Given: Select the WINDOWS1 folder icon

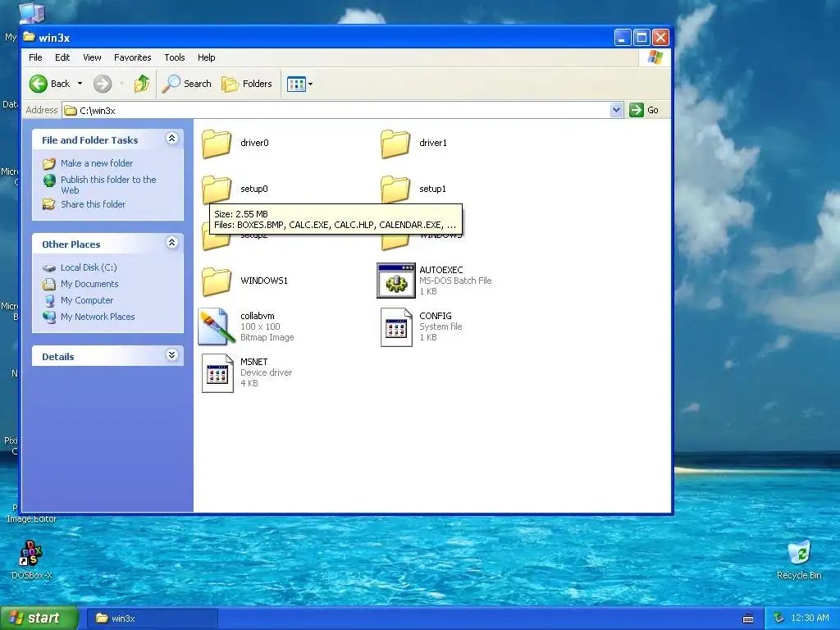Looking at the screenshot, I should [x=217, y=281].
